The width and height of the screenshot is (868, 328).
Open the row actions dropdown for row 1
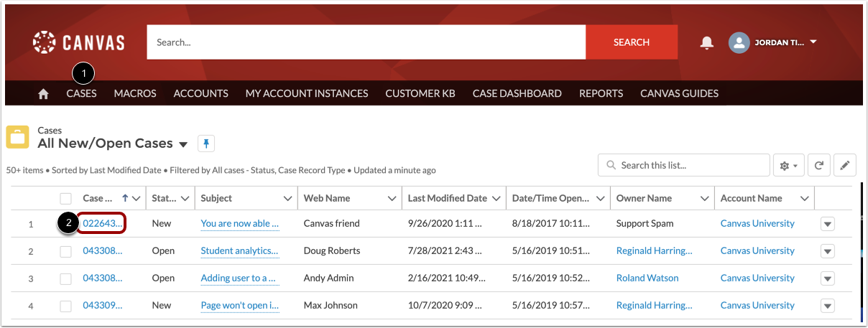pos(828,224)
